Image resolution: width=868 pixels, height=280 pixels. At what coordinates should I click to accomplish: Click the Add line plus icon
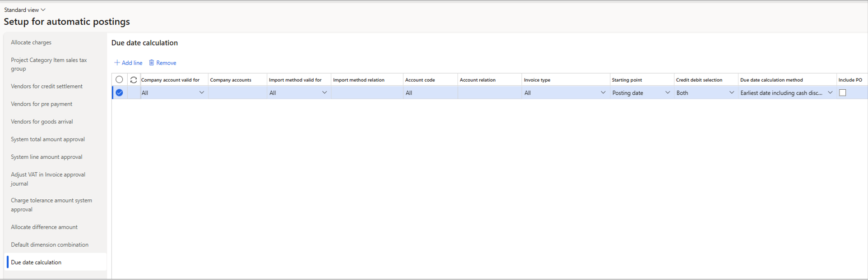pos(117,63)
